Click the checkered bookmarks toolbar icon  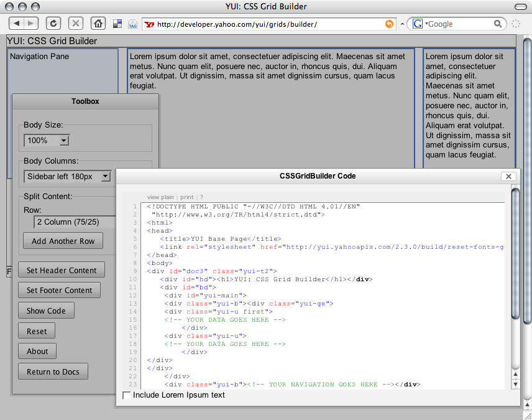pyautogui.click(x=117, y=24)
